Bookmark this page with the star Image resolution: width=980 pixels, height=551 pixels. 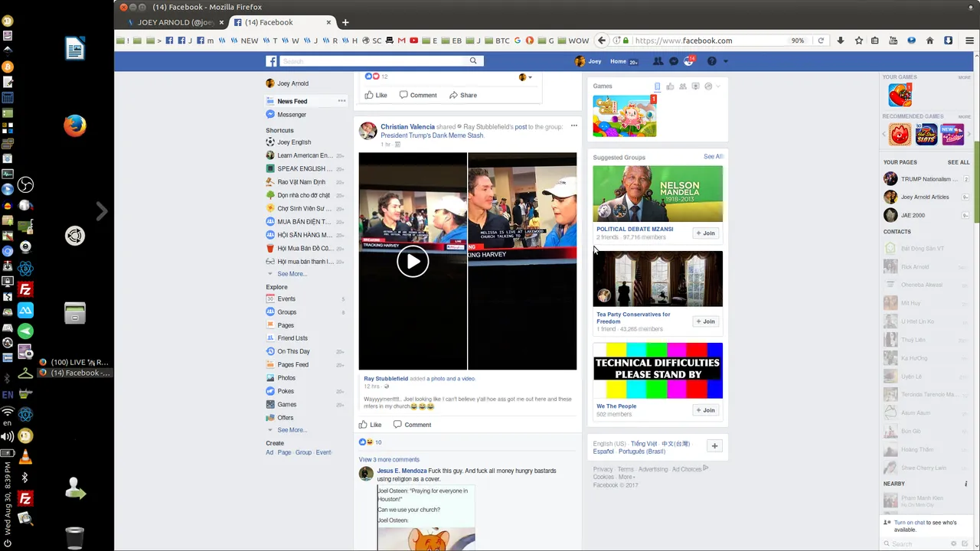point(859,41)
